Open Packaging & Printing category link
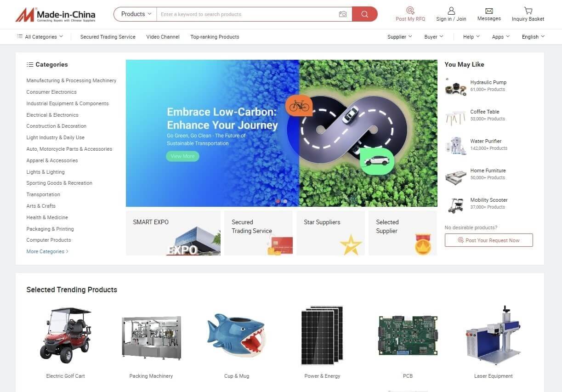This screenshot has width=562, height=392. point(50,229)
